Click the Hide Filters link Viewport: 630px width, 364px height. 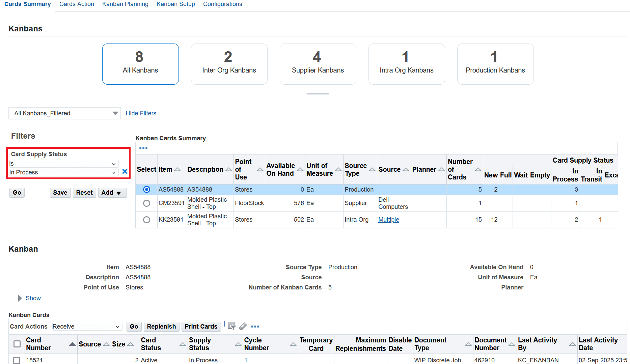pyautogui.click(x=141, y=113)
